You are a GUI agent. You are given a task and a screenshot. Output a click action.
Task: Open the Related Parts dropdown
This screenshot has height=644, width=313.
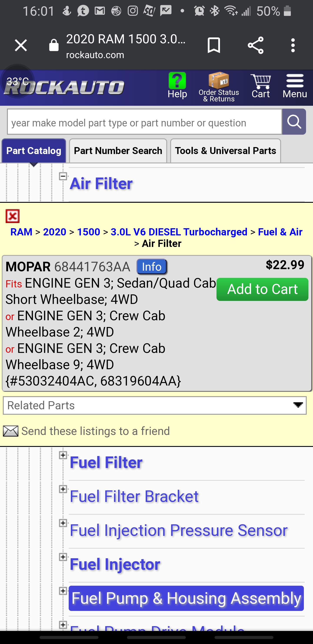click(x=155, y=405)
